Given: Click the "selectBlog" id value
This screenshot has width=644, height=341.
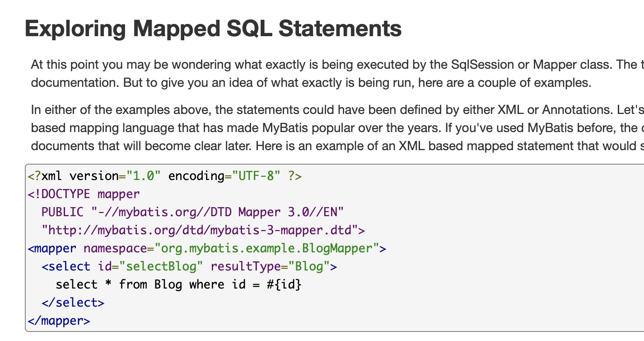Looking at the screenshot, I should pyautogui.click(x=161, y=266).
